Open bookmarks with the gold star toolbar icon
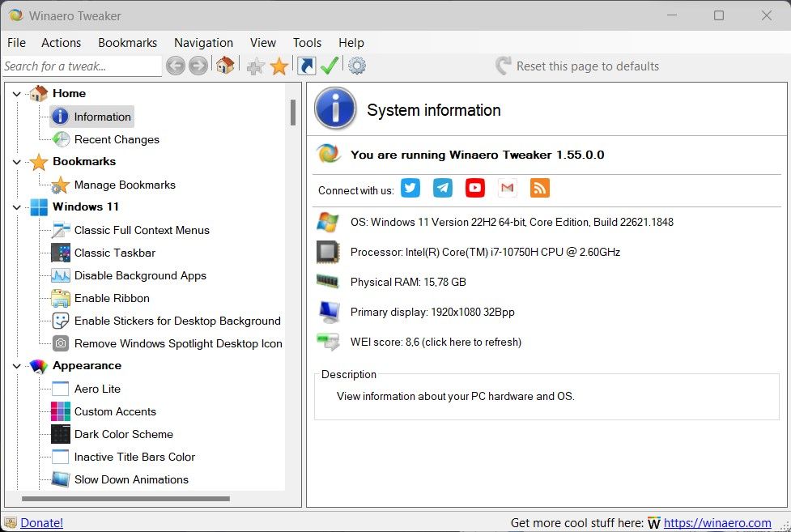The height and width of the screenshot is (532, 791). (279, 66)
